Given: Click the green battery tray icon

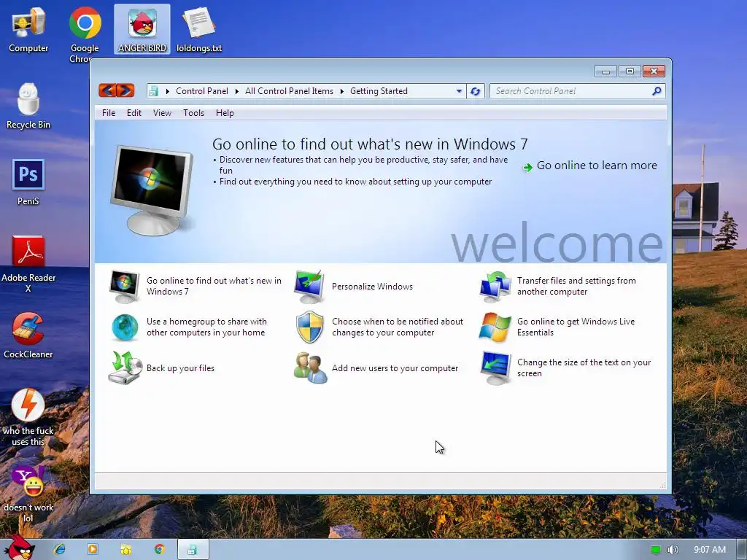Looking at the screenshot, I should 656,550.
